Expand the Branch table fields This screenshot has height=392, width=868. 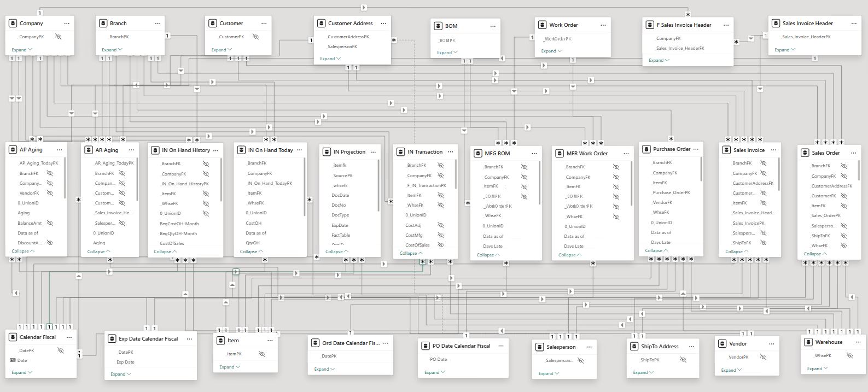click(112, 50)
